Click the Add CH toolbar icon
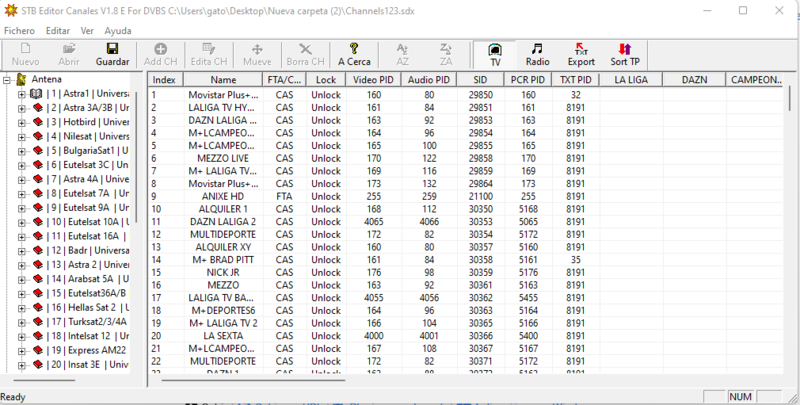Image resolution: width=800 pixels, height=405 pixels. click(160, 49)
